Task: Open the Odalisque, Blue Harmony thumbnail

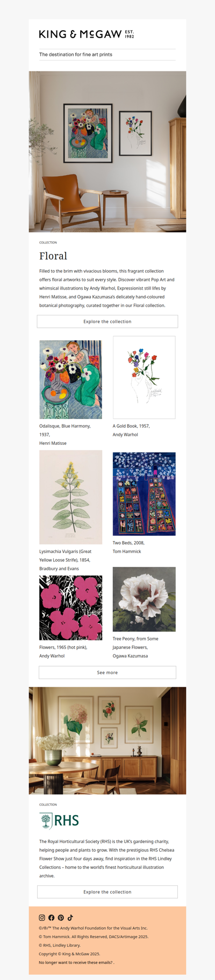Action: coord(70,379)
